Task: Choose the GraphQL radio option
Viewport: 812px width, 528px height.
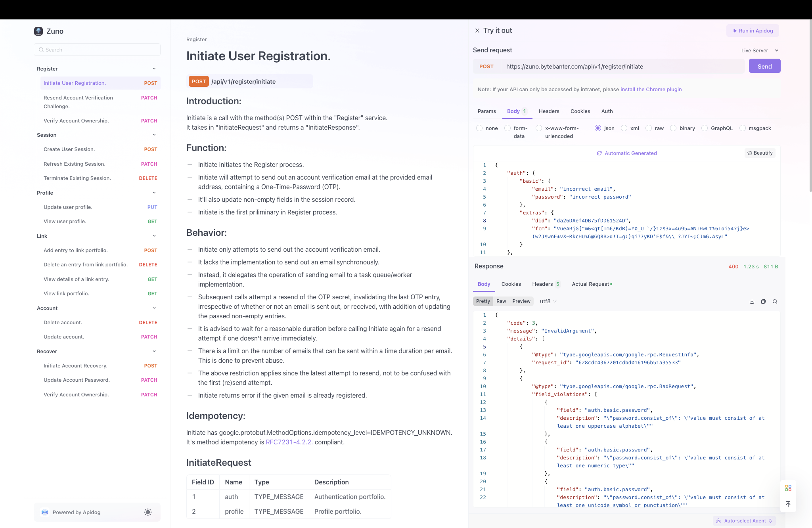Action: click(705, 128)
